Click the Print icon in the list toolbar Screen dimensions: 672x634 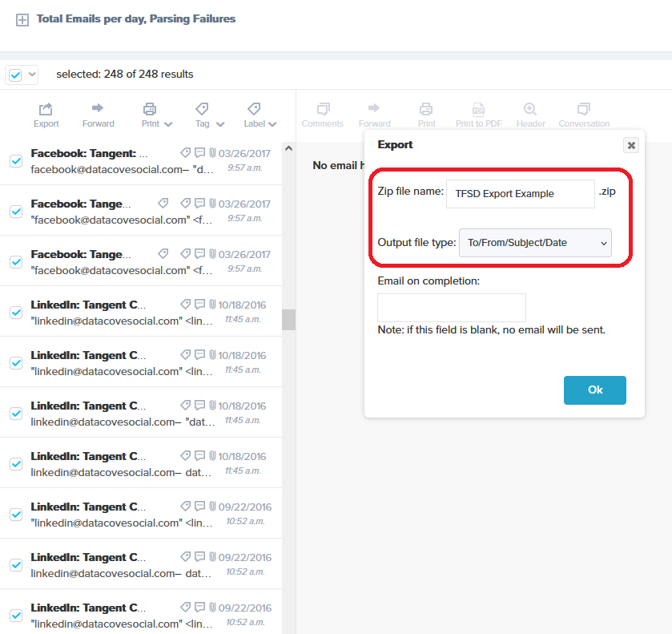(x=150, y=109)
